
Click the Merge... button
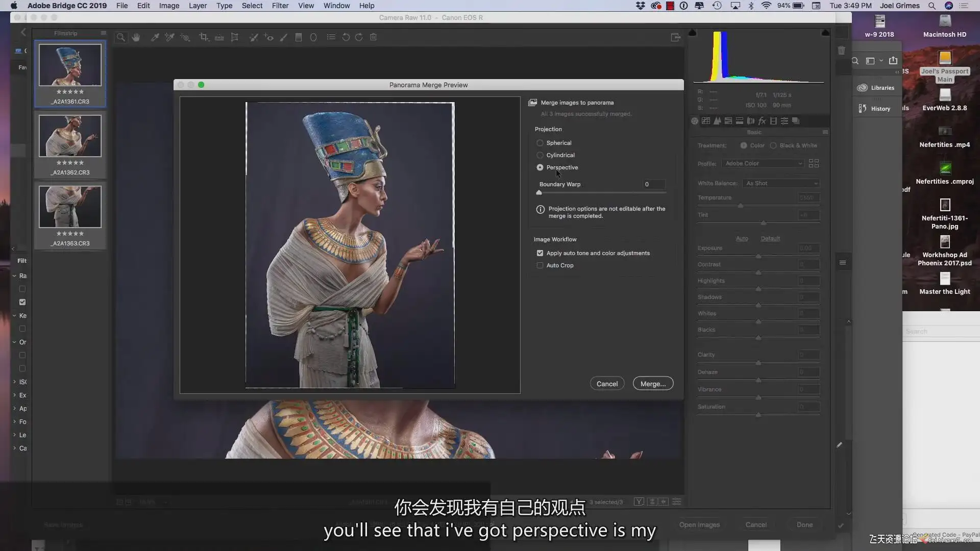click(x=653, y=384)
